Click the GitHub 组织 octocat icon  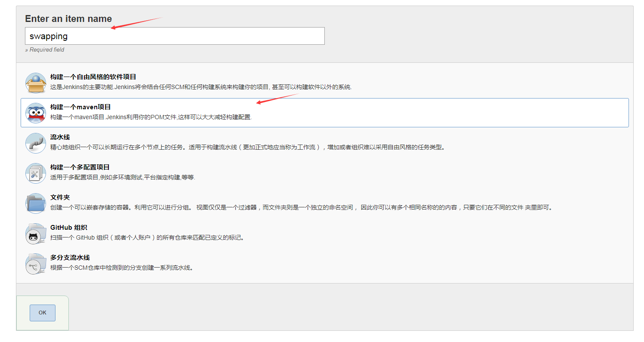[36, 233]
